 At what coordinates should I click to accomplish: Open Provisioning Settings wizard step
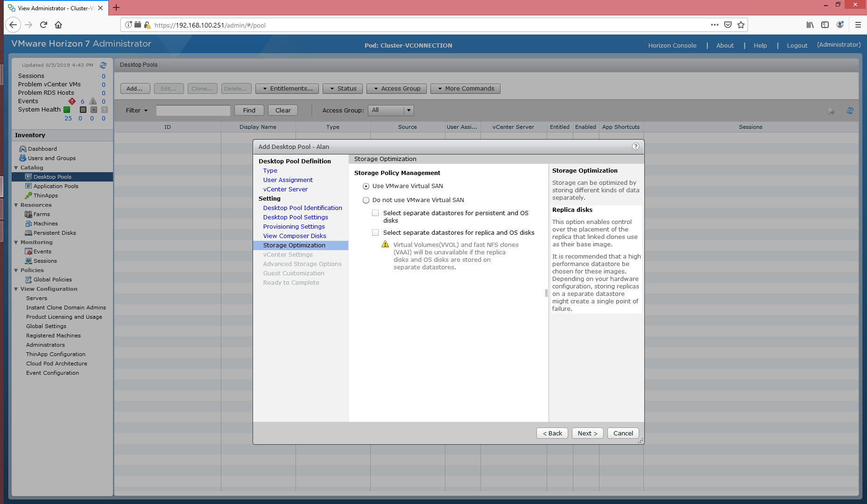click(x=294, y=227)
